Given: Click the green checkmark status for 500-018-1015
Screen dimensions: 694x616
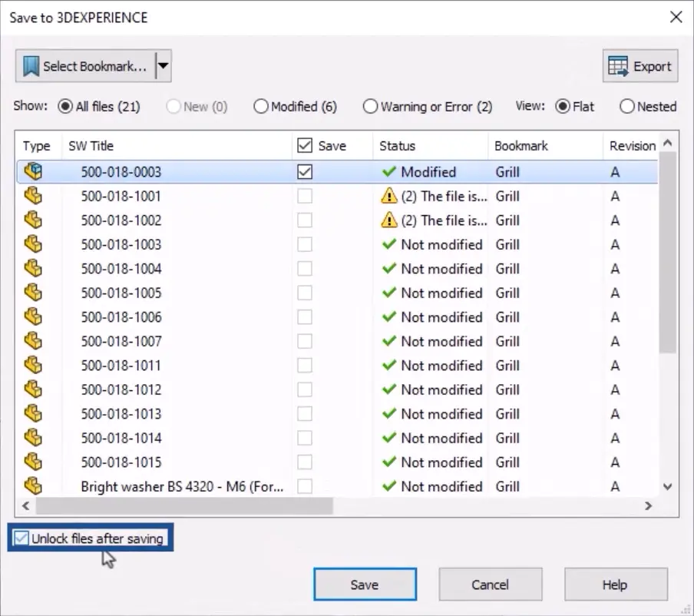Looking at the screenshot, I should pos(388,462).
